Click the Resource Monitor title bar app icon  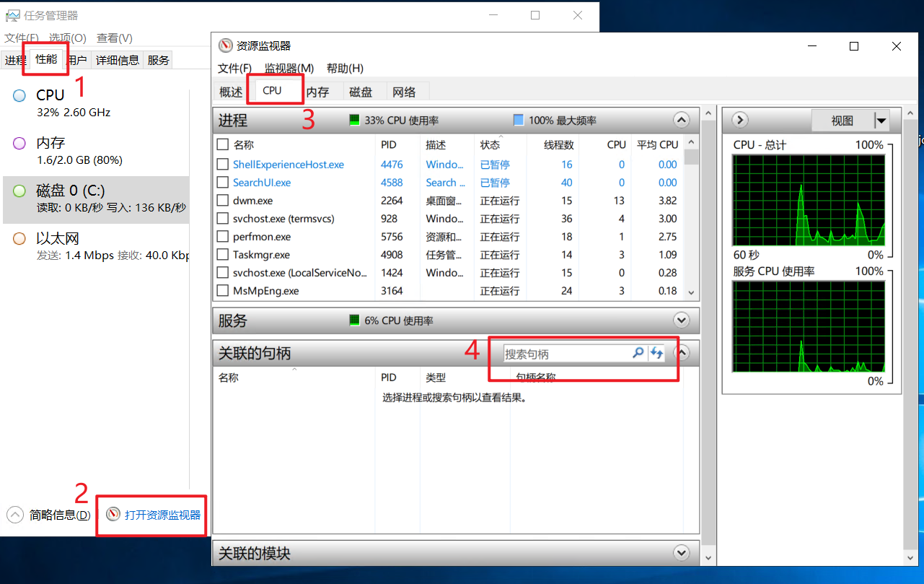click(225, 46)
